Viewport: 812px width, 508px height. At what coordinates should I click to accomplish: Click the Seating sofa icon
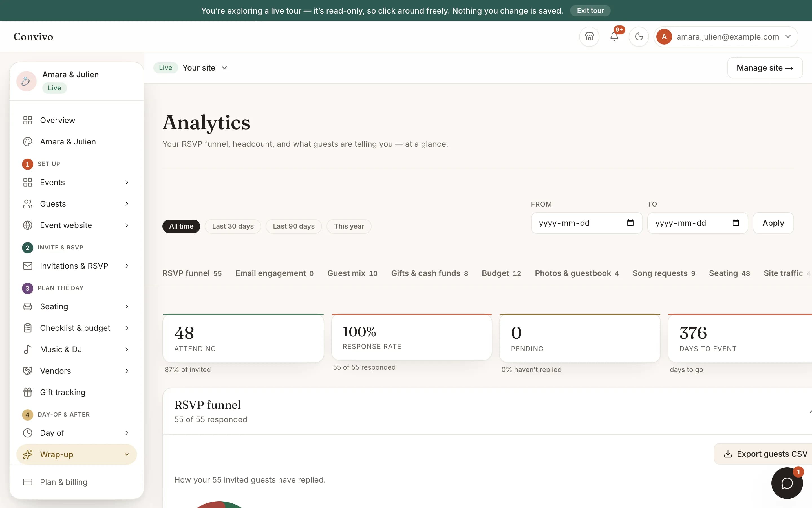tap(28, 306)
